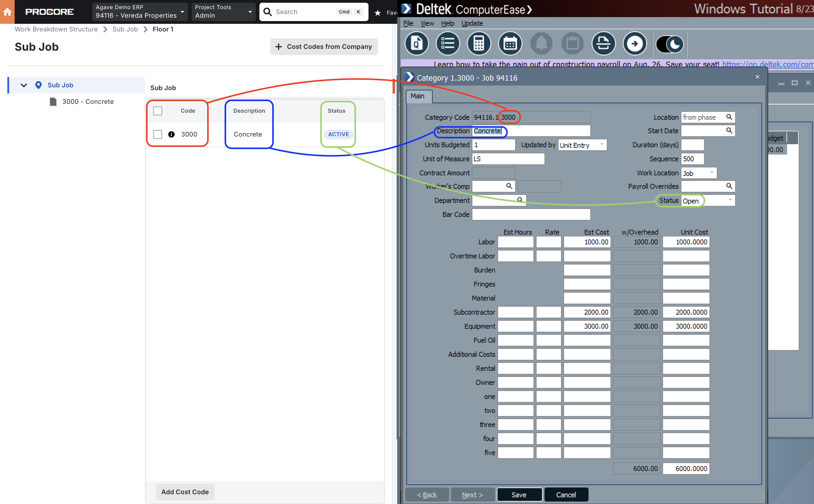Click the Start Date lookup magnifier
814x504 pixels.
pos(729,131)
